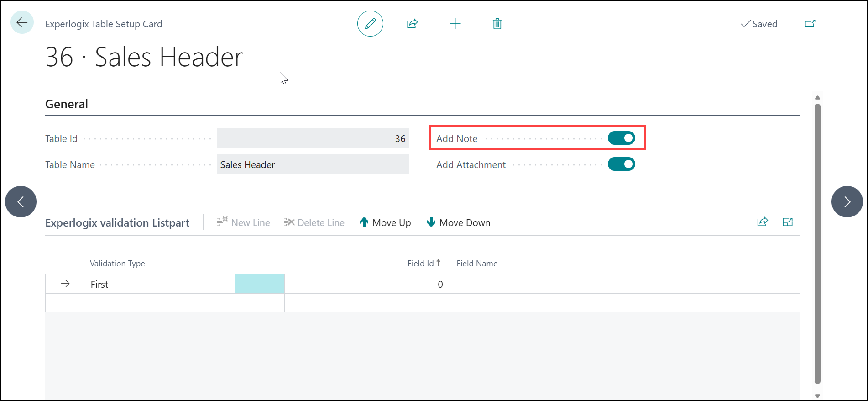Image resolution: width=868 pixels, height=401 pixels.
Task: Click Move Up action
Action: 385,222
